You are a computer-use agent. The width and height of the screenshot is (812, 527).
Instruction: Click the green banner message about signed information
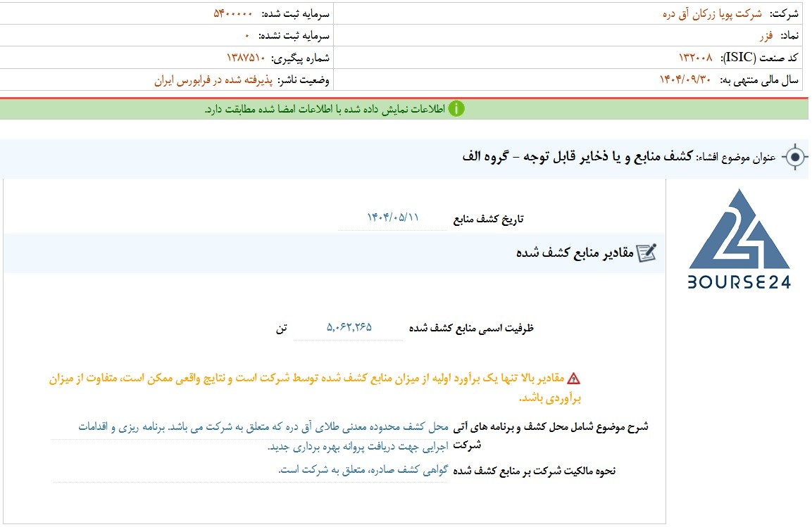pos(325,109)
